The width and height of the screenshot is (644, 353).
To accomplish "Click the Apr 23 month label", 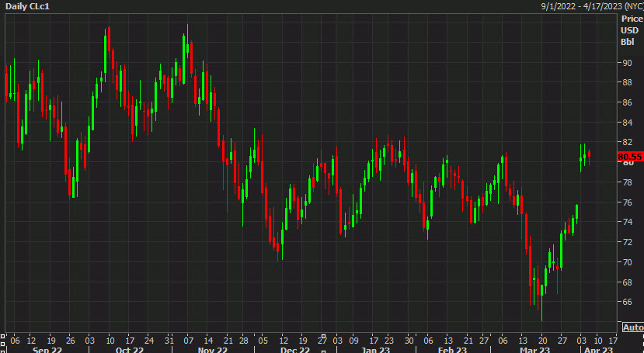I will (599, 350).
